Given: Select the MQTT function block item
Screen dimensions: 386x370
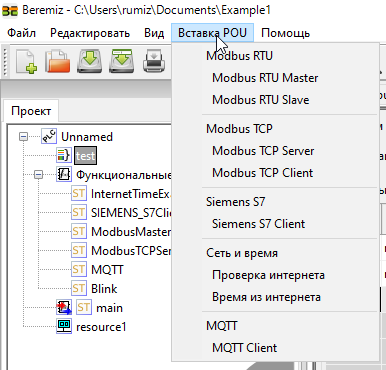Looking at the screenshot, I should [x=107, y=270].
